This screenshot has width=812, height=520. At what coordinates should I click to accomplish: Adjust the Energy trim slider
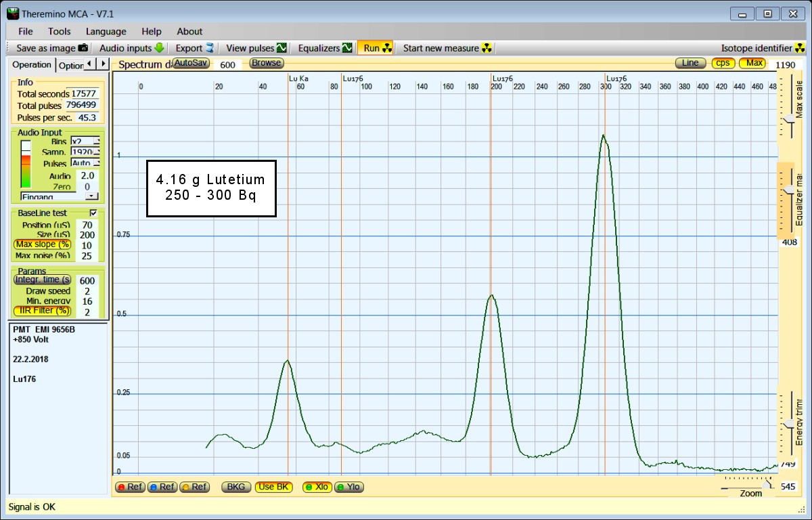click(789, 424)
